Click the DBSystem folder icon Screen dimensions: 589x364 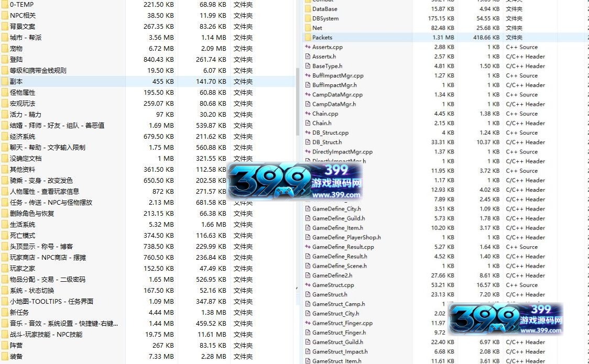point(308,18)
